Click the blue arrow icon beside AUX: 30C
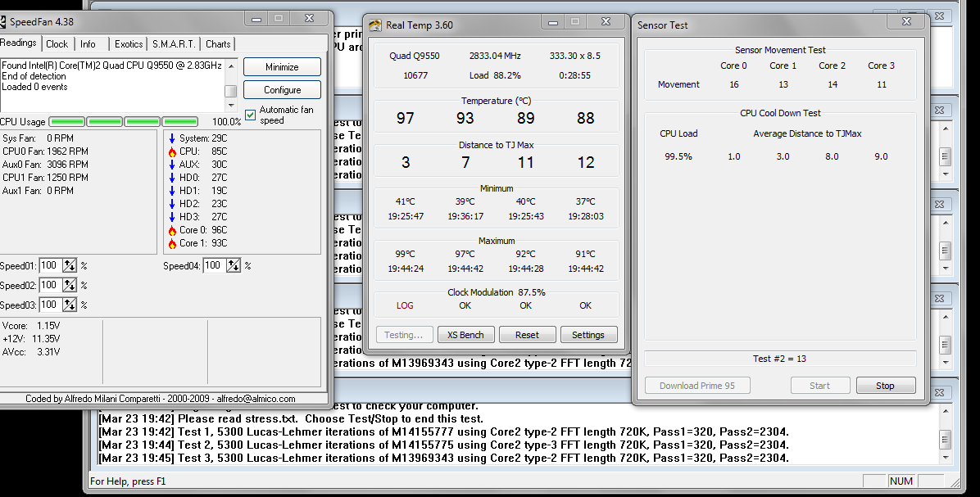Viewport: 980px width, 497px height. point(172,165)
